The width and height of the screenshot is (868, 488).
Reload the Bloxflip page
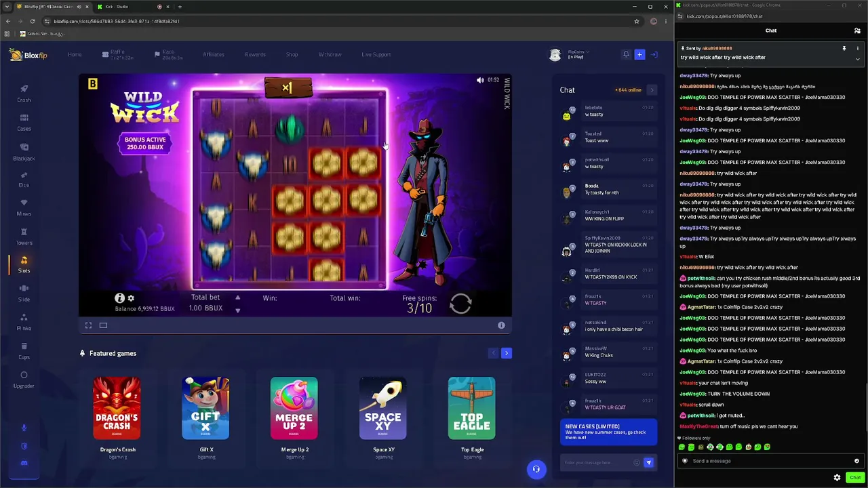33,21
